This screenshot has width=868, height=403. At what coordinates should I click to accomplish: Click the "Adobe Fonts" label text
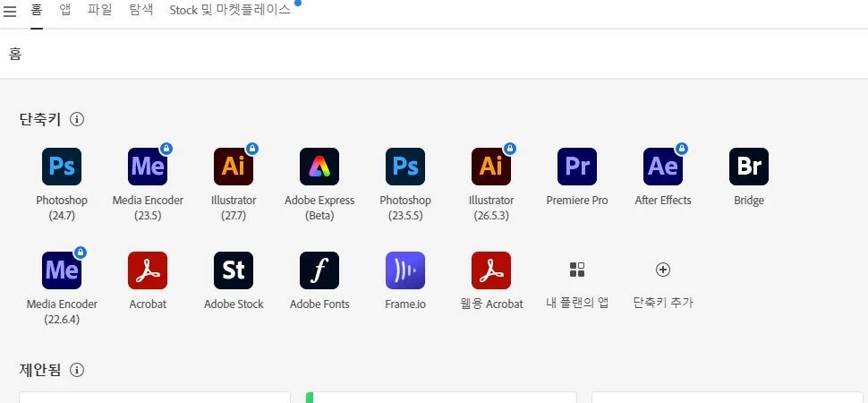tap(319, 304)
